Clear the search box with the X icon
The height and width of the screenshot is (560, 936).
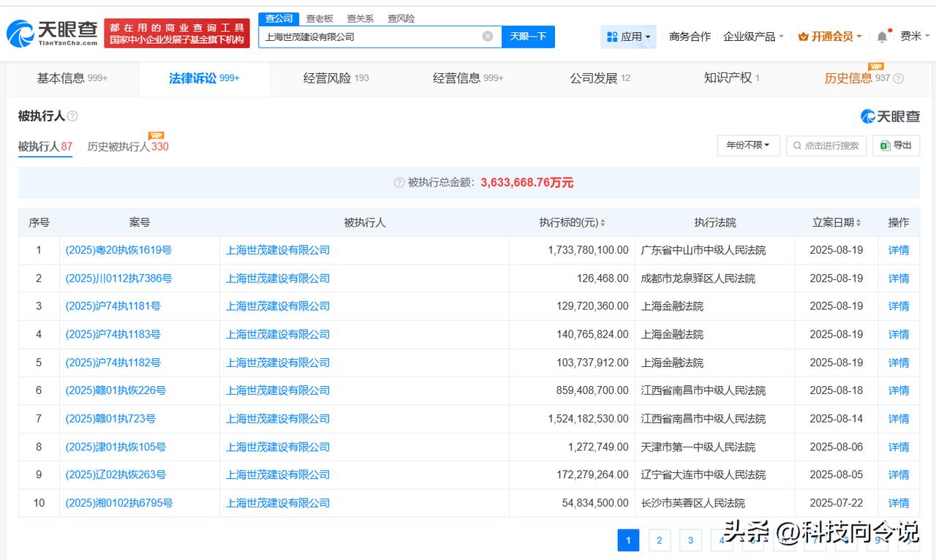[488, 37]
